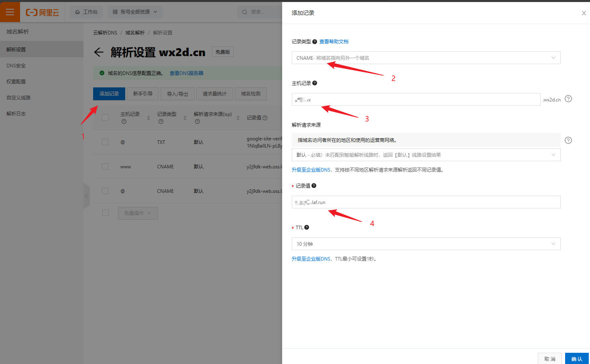
Task: Click the search magnifier icon in top bar
Action: (x=244, y=12)
